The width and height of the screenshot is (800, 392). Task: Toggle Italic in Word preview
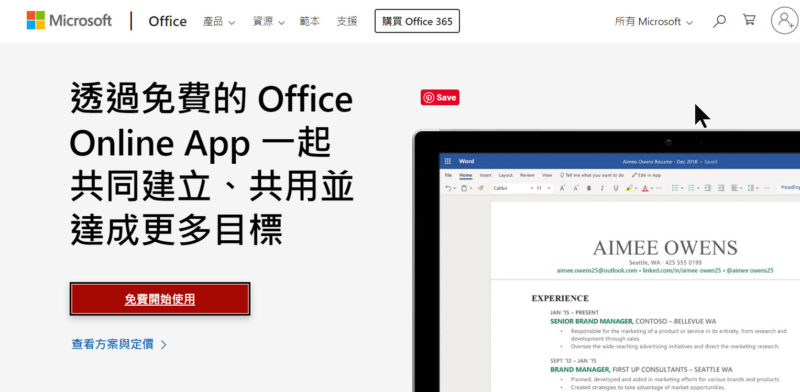pyautogui.click(x=602, y=188)
